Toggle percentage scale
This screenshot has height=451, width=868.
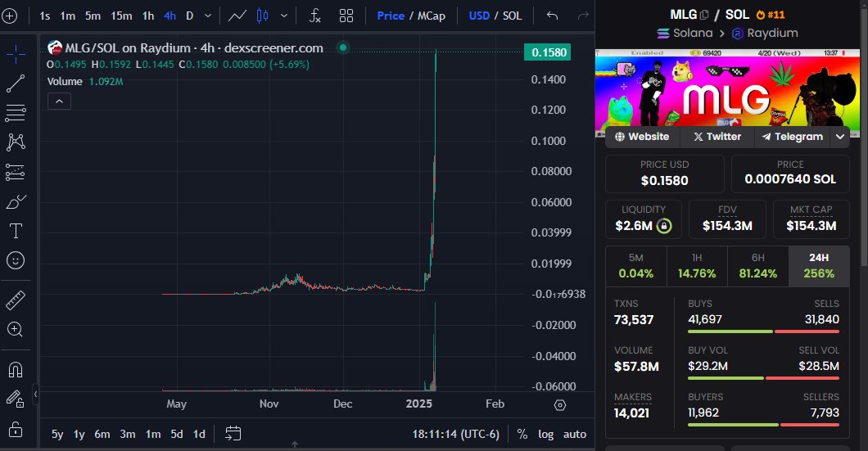pos(522,435)
